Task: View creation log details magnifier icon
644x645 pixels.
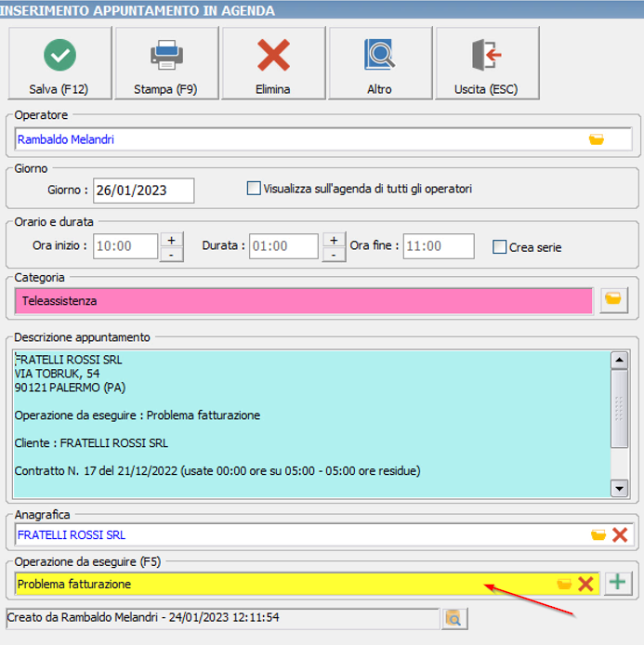Action: pos(453,618)
